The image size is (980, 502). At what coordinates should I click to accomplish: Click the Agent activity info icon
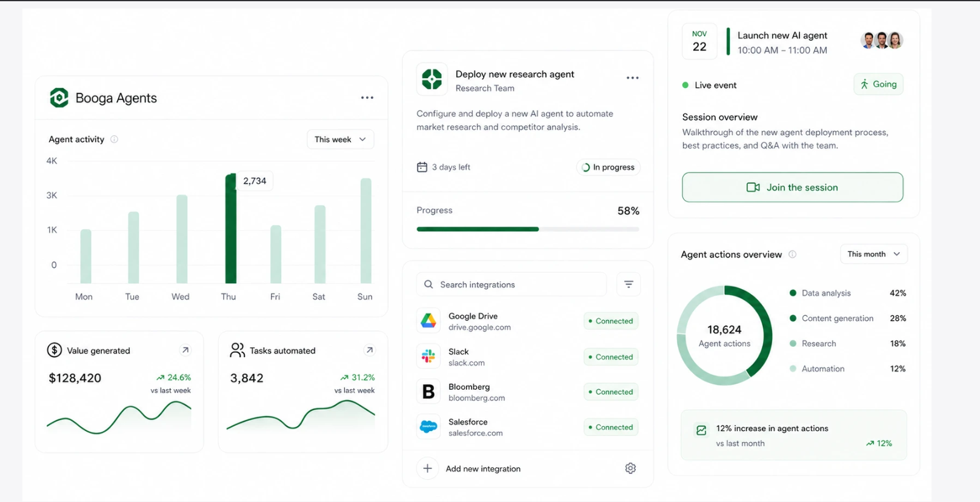point(114,139)
